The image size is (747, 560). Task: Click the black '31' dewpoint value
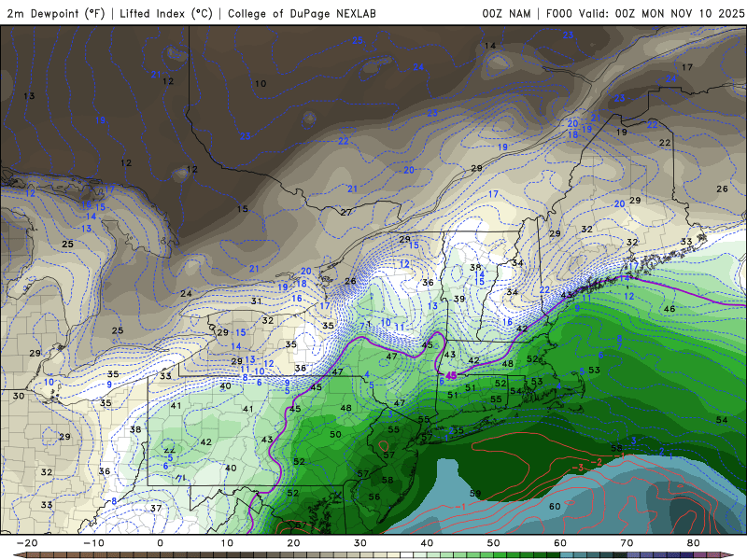256,301
